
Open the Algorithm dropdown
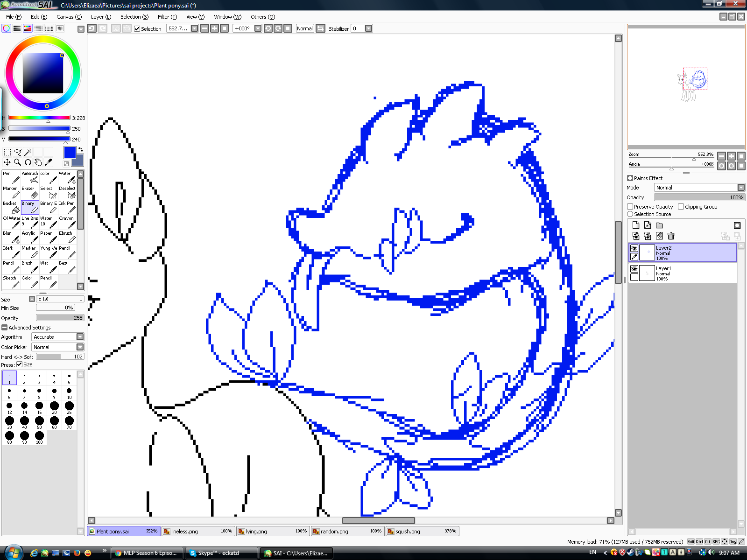tap(80, 337)
